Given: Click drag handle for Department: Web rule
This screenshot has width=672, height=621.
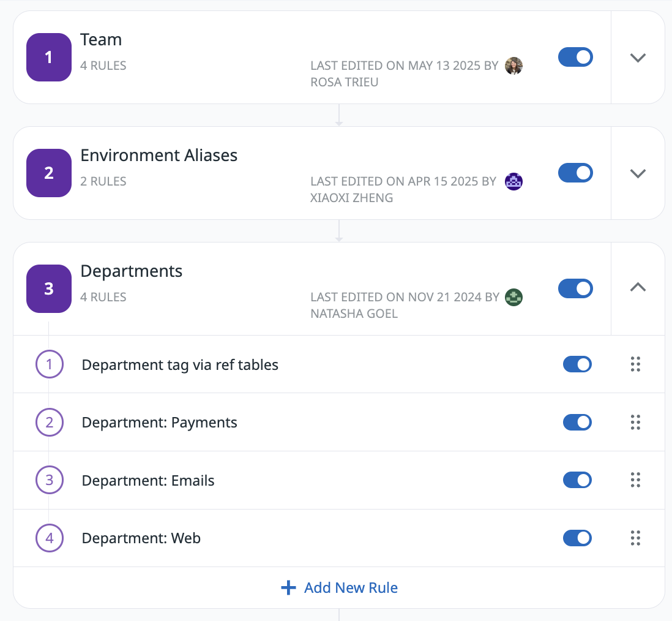Looking at the screenshot, I should click(635, 538).
